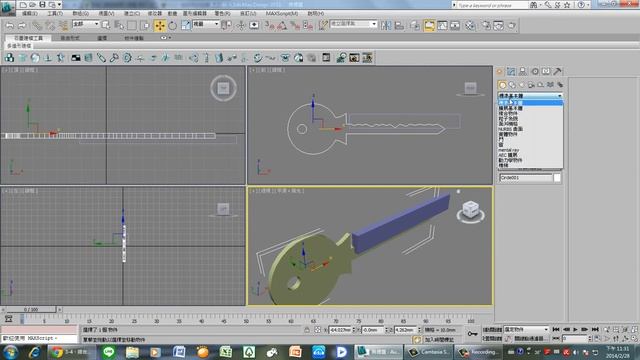Screen dimensions: 640x360
Task: Click the ViewCube in the perspective viewport
Action: coord(471,211)
